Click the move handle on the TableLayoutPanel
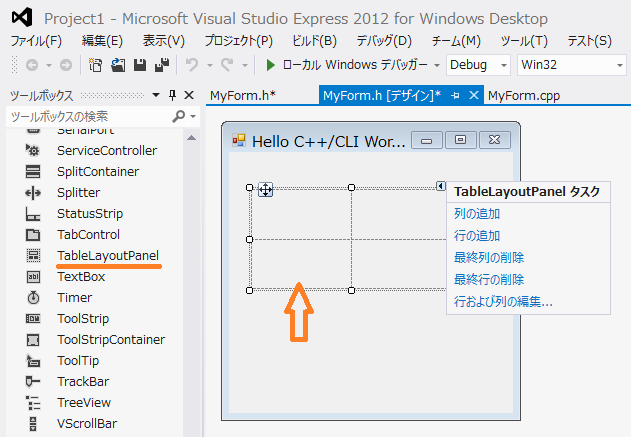This screenshot has height=437, width=631. click(266, 190)
